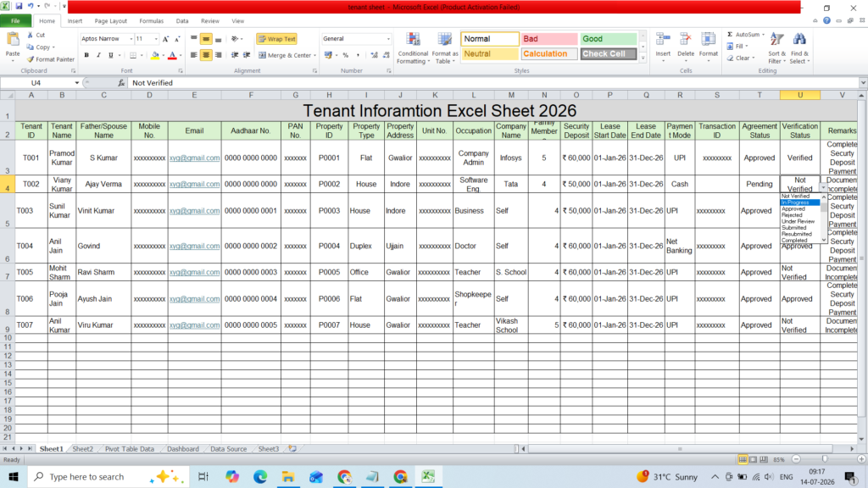Click Decrease Font Size icon

[177, 39]
